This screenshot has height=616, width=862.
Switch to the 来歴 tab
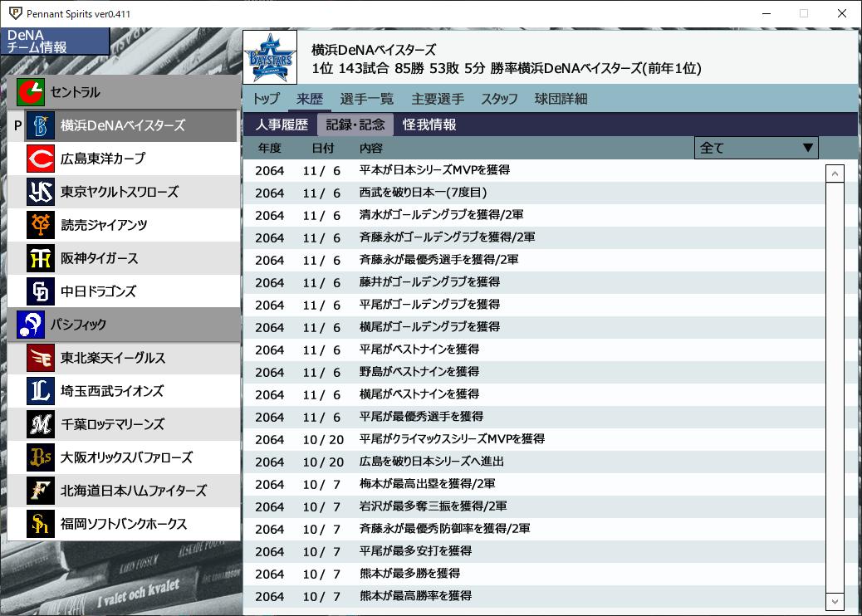click(x=310, y=99)
